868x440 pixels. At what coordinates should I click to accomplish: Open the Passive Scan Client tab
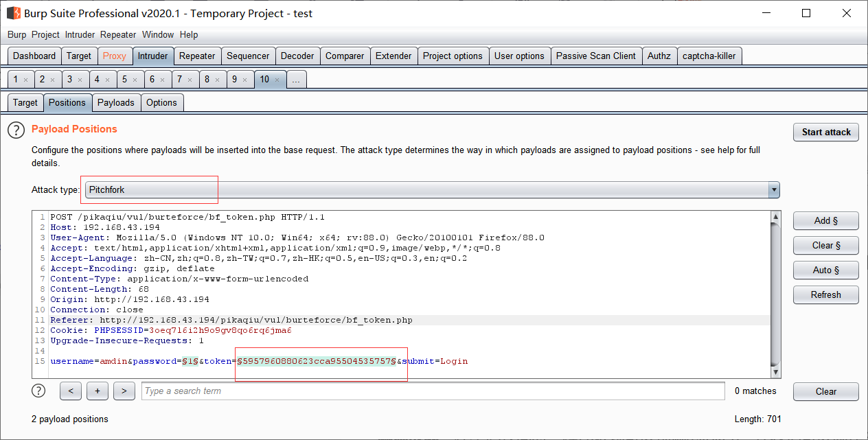click(596, 56)
